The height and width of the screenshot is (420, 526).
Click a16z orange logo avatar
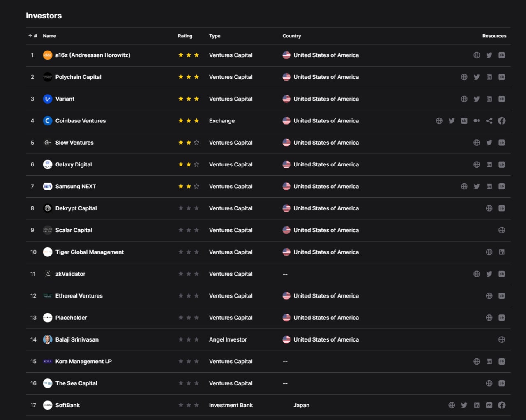click(x=48, y=55)
